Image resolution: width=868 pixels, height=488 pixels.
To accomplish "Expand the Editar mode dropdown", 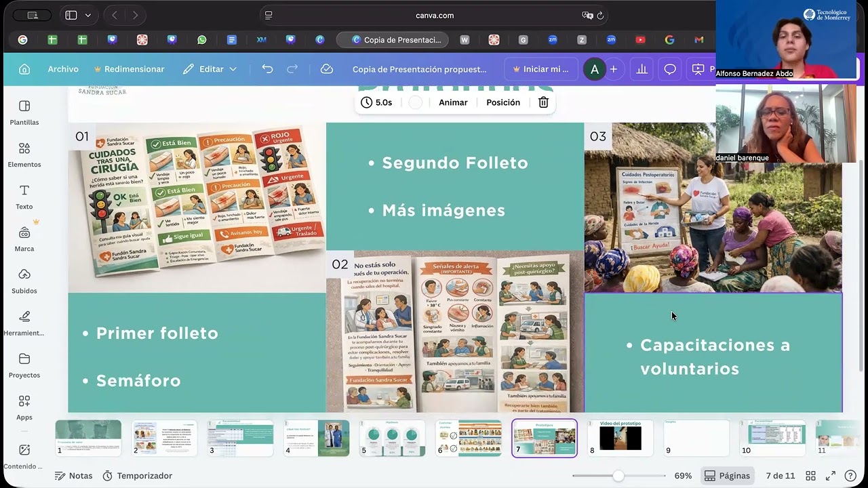I will tap(210, 69).
